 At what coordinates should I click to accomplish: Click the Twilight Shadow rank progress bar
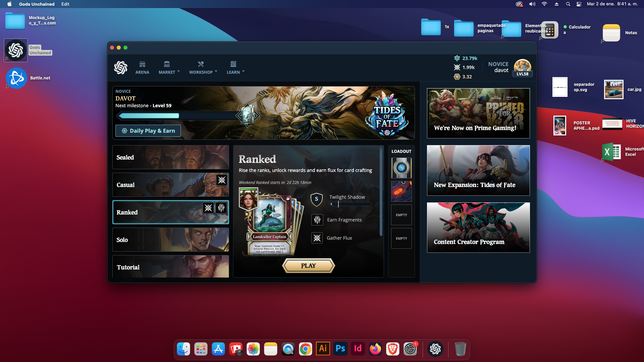[x=351, y=204]
